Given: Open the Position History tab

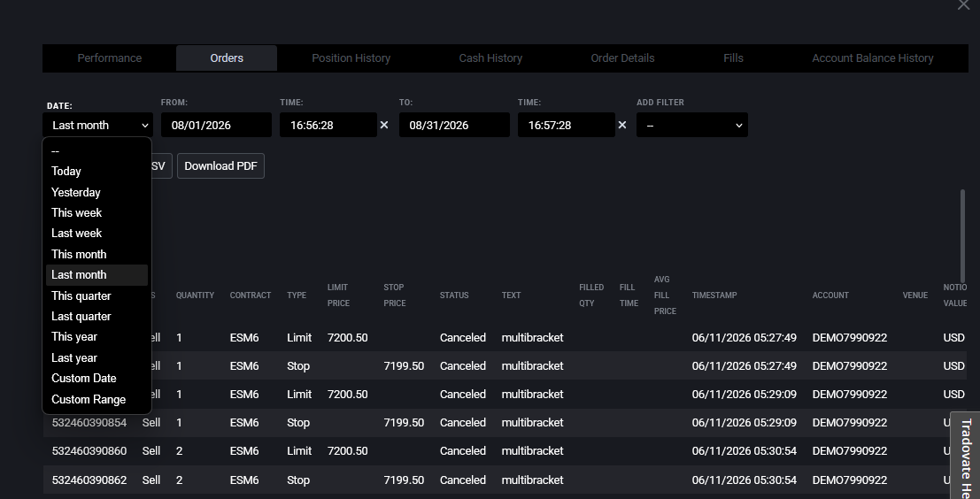Looking at the screenshot, I should (x=351, y=58).
